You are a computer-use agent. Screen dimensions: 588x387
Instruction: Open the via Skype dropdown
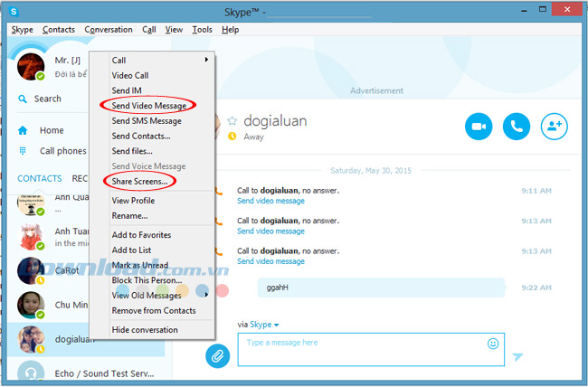point(264,325)
